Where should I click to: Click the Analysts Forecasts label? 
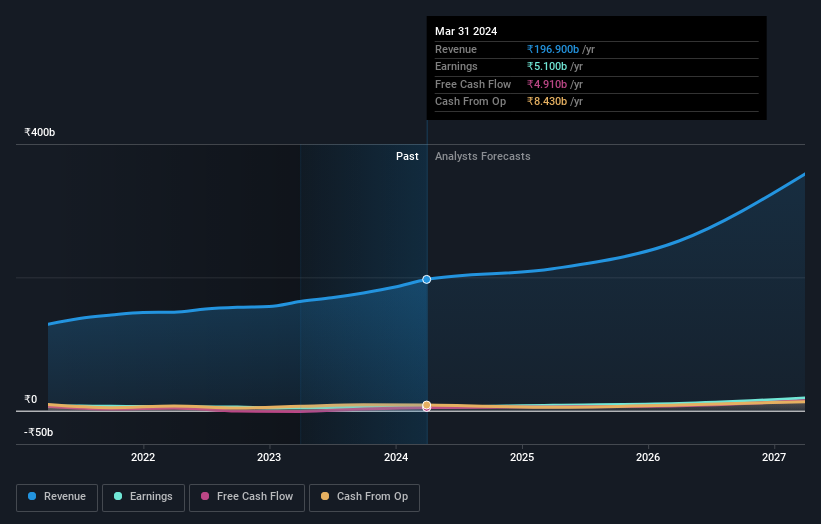482,157
